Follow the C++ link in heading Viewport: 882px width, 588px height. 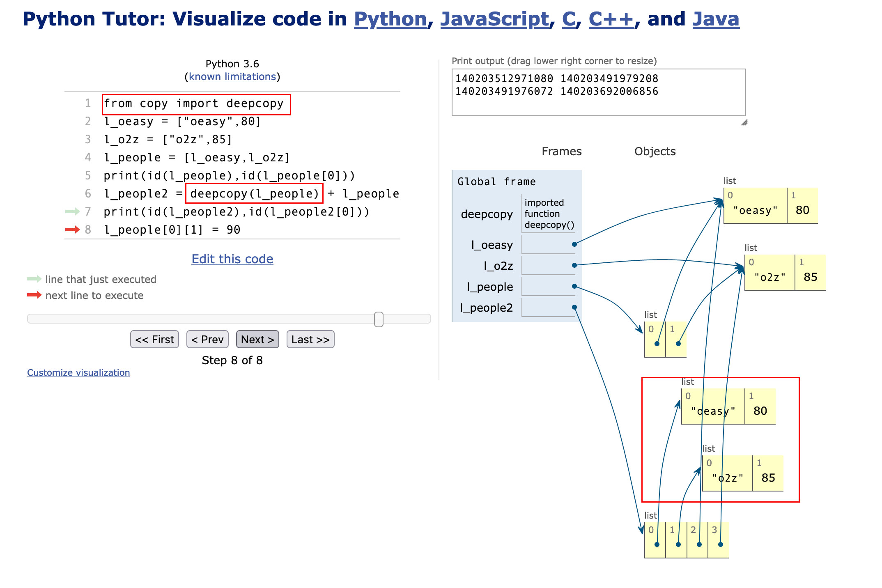(x=611, y=19)
